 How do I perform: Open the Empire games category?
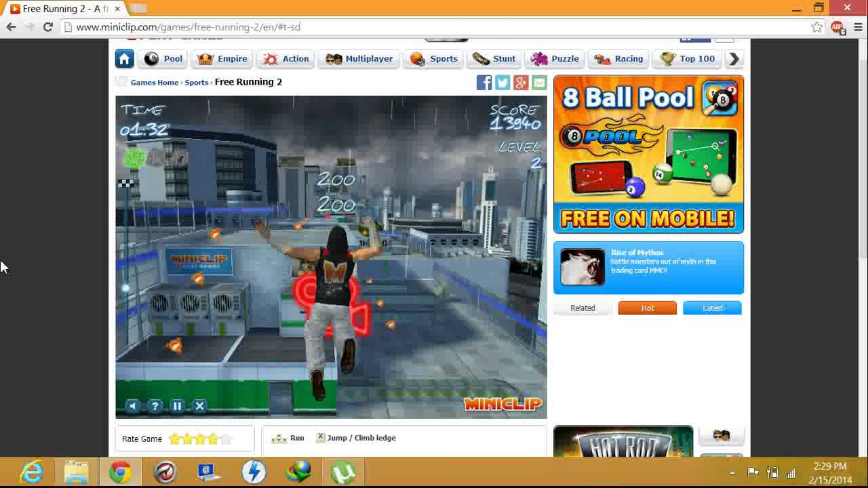pyautogui.click(x=222, y=59)
